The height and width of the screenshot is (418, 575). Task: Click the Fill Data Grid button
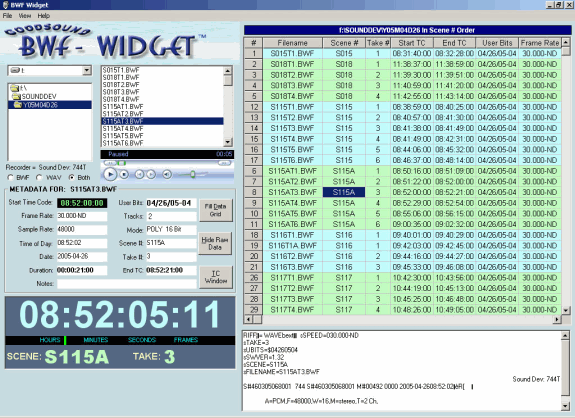click(216, 210)
